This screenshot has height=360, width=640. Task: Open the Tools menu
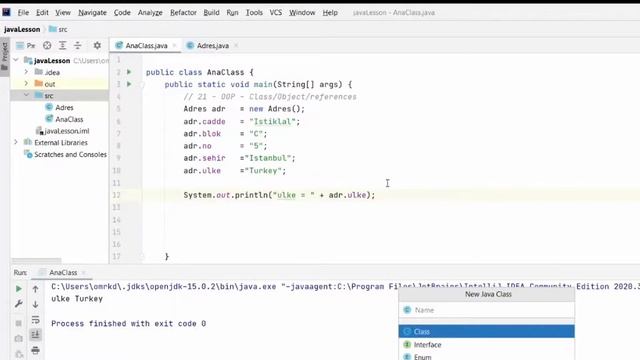pyautogui.click(x=254, y=13)
